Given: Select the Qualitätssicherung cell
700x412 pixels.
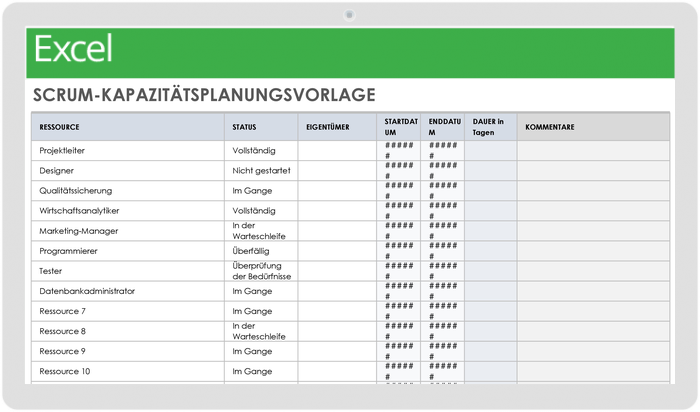Looking at the screenshot, I should point(128,191).
